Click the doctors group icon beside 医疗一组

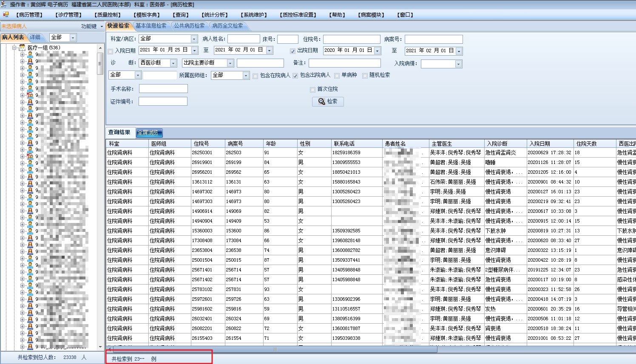tap(22, 48)
